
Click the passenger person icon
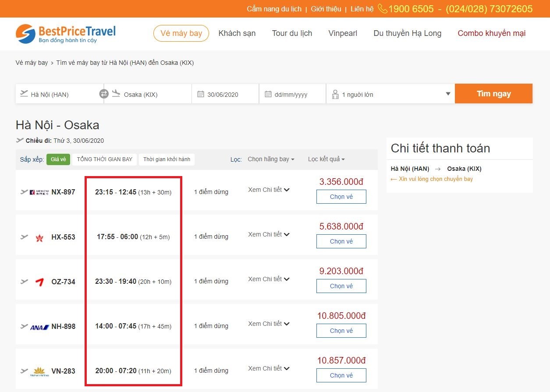335,93
